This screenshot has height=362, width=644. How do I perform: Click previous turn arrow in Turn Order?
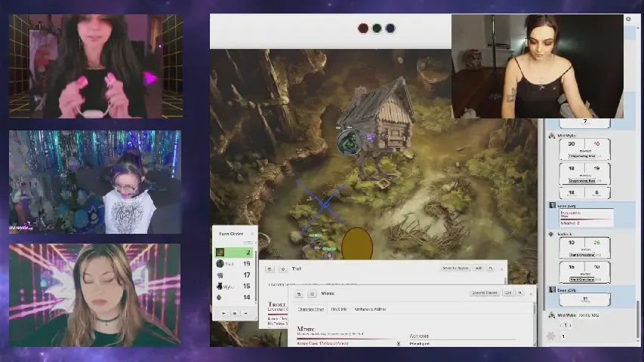click(x=223, y=313)
